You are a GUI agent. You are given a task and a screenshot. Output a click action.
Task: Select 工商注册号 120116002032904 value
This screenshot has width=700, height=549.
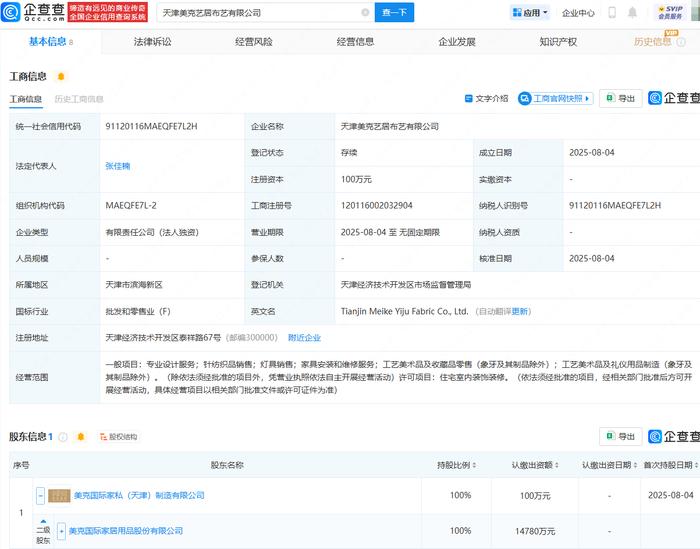[x=377, y=206]
